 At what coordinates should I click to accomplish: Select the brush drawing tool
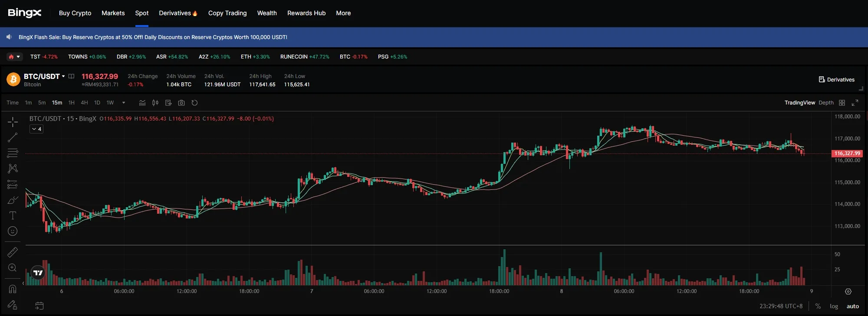click(13, 200)
